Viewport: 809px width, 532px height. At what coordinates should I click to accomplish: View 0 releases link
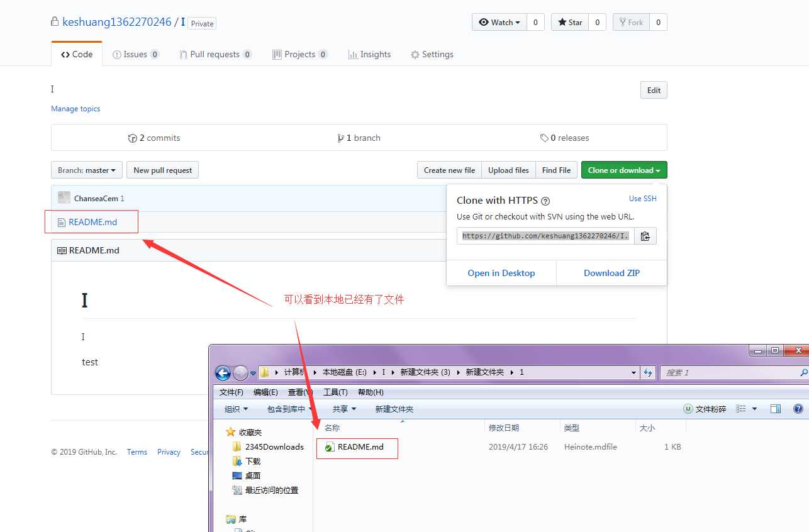(x=565, y=138)
